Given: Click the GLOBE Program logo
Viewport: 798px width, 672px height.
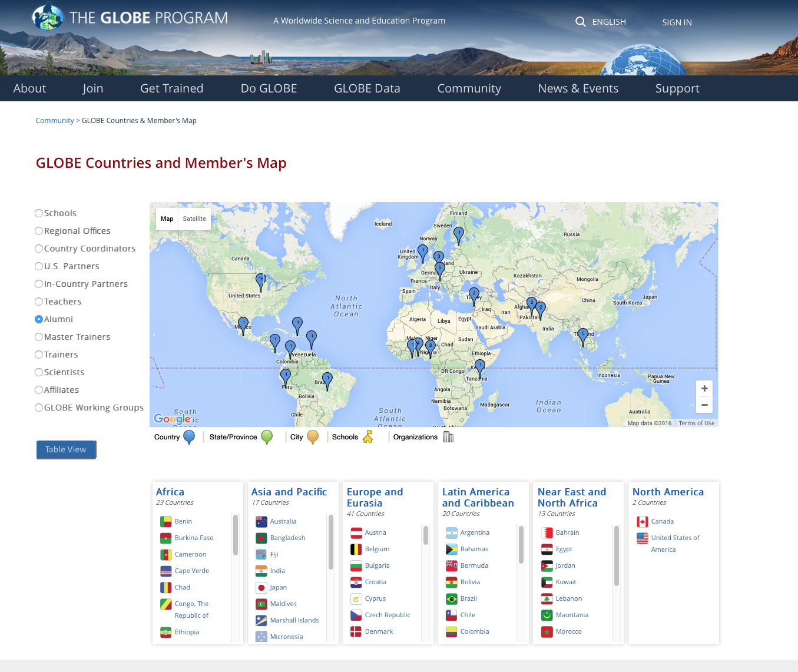Looking at the screenshot, I should point(130,18).
